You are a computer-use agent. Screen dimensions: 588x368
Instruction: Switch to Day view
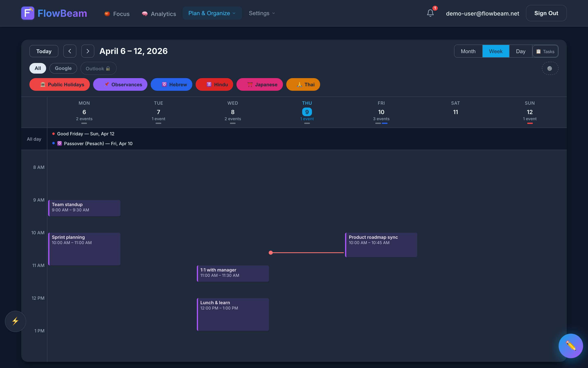(521, 51)
